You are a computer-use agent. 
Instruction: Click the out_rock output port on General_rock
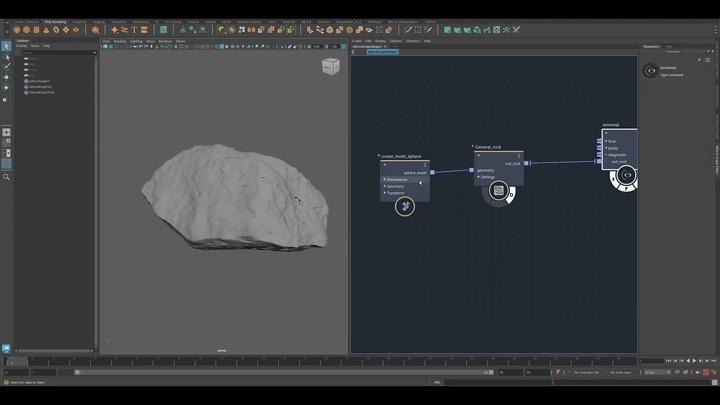coord(526,163)
